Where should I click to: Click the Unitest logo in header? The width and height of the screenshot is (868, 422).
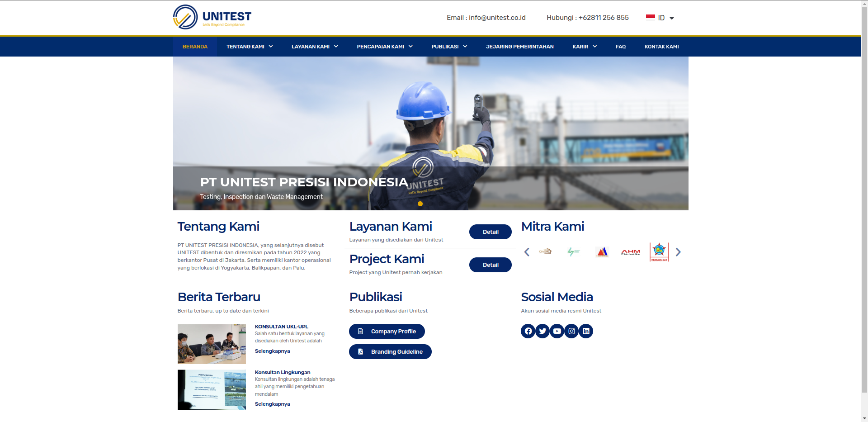[x=212, y=17]
